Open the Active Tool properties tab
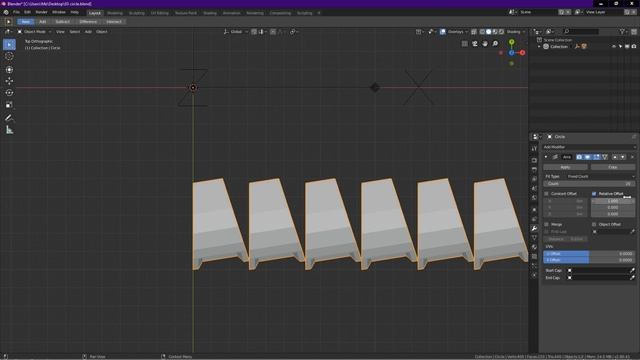The height and width of the screenshot is (360, 640). 534,149
